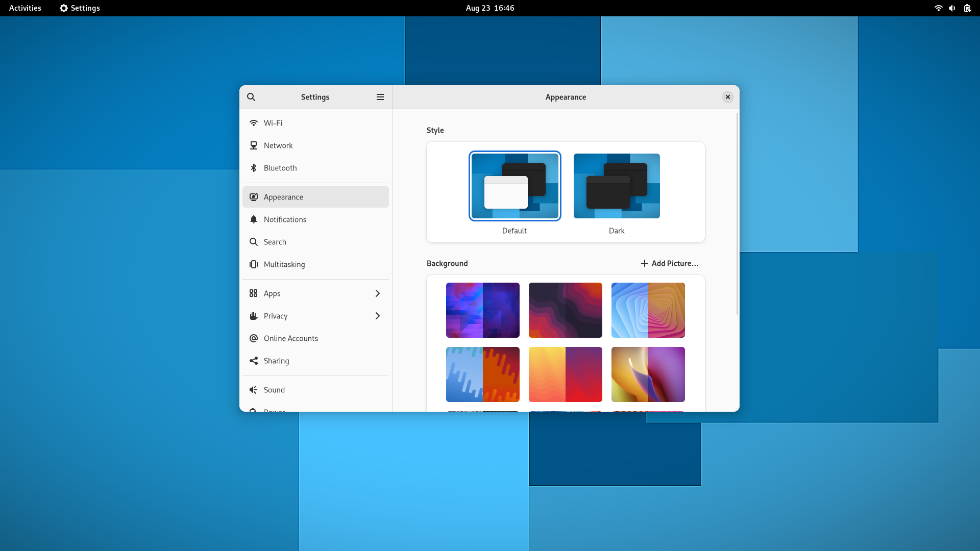
Task: Click the Appearance sidebar icon
Action: pos(254,197)
